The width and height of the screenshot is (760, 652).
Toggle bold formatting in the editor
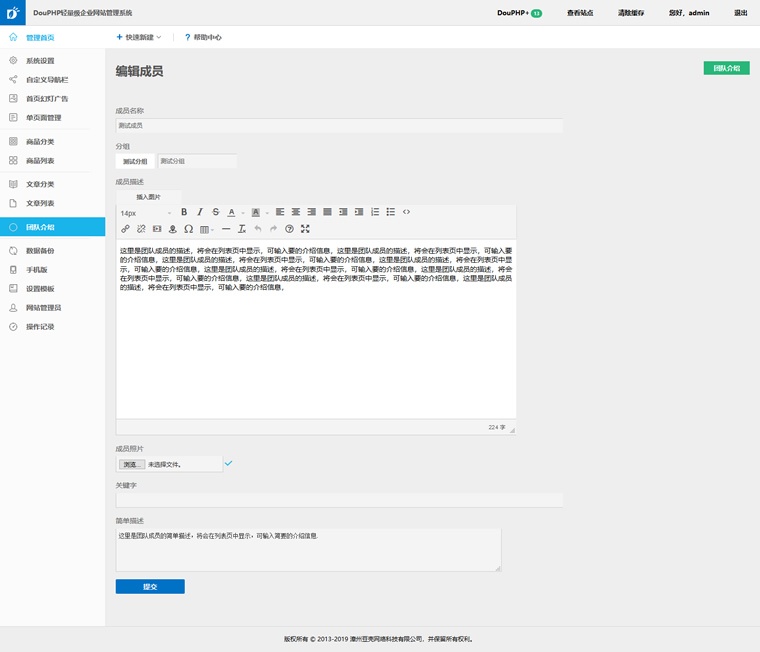(184, 212)
